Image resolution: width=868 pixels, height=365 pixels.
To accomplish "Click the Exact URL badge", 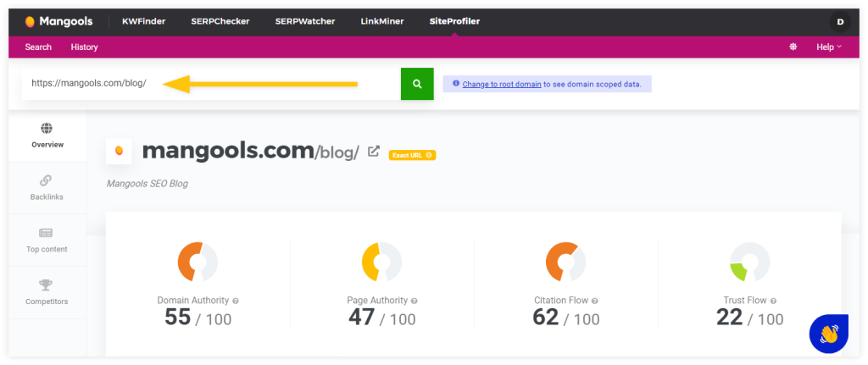I will coord(413,156).
